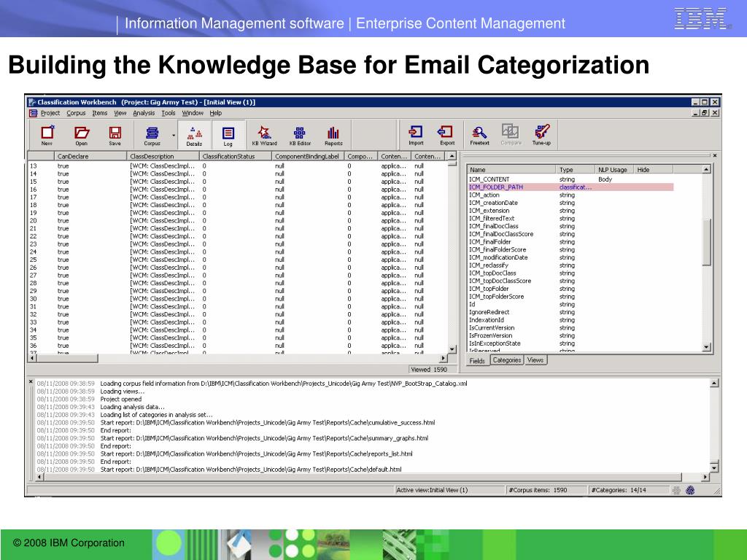Select row 36 in the corpus table

coord(237,346)
